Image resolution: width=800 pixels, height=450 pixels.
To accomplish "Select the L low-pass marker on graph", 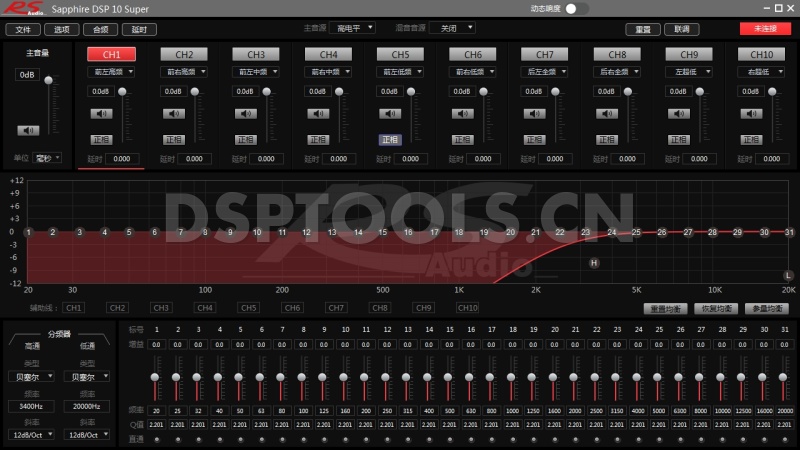I will click(x=788, y=276).
